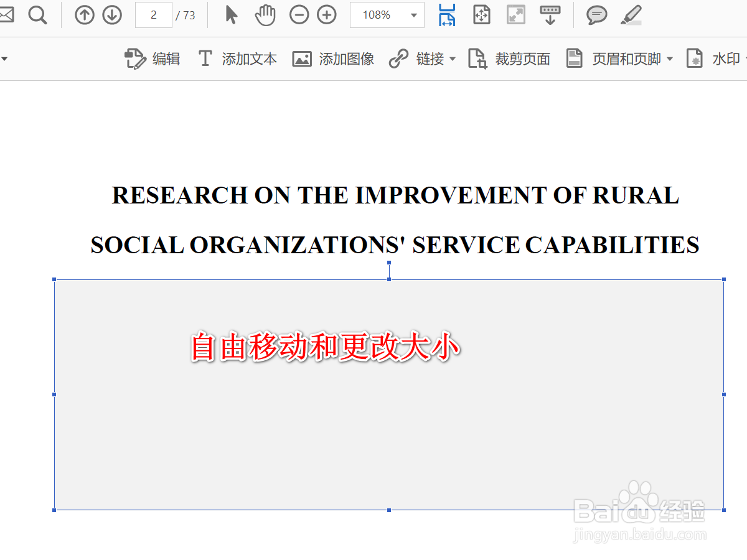Viewport: 747px width, 560px height.
Task: Click 裁剪页面 crop pages button
Action: click(510, 59)
